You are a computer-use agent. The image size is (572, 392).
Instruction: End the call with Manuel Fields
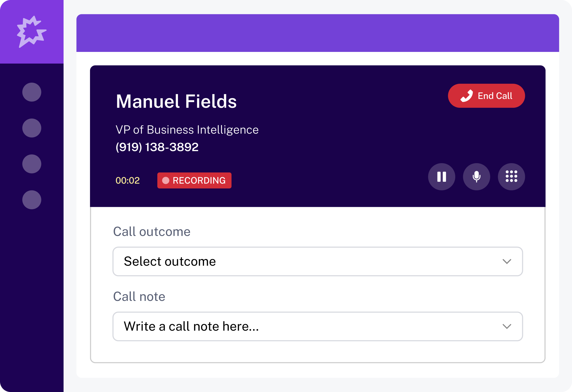coord(486,96)
